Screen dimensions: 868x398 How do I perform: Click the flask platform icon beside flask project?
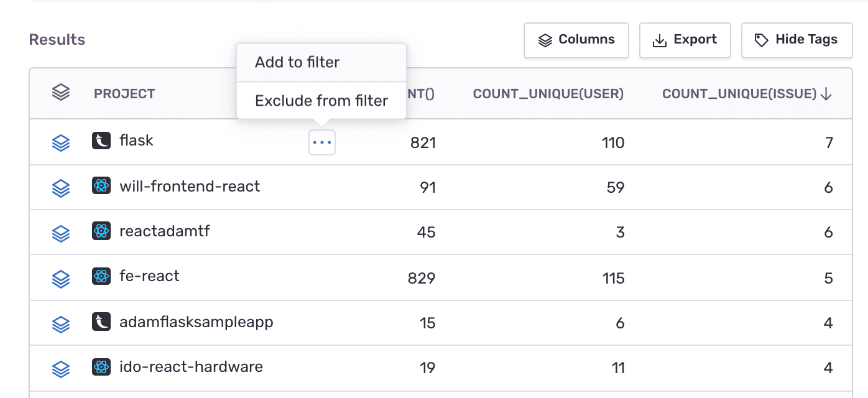[101, 140]
